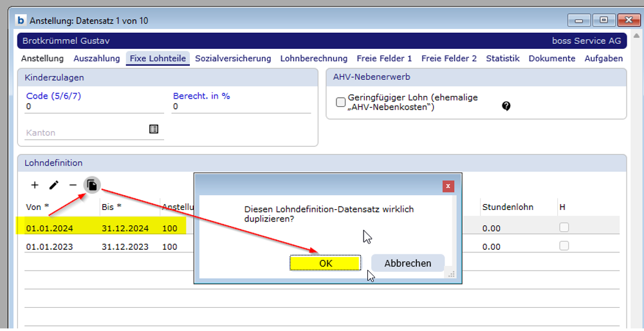Click the minus icon to delete record

[73, 185]
